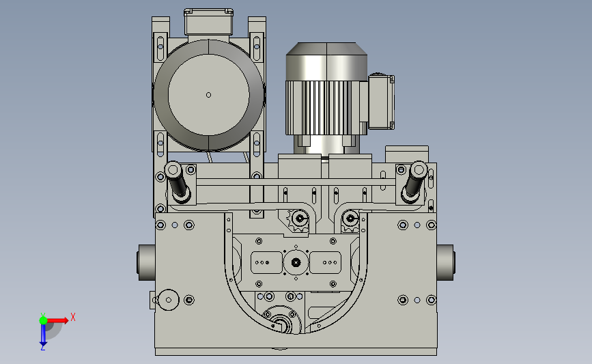Select the dome cap of the upright motor

tap(326, 61)
